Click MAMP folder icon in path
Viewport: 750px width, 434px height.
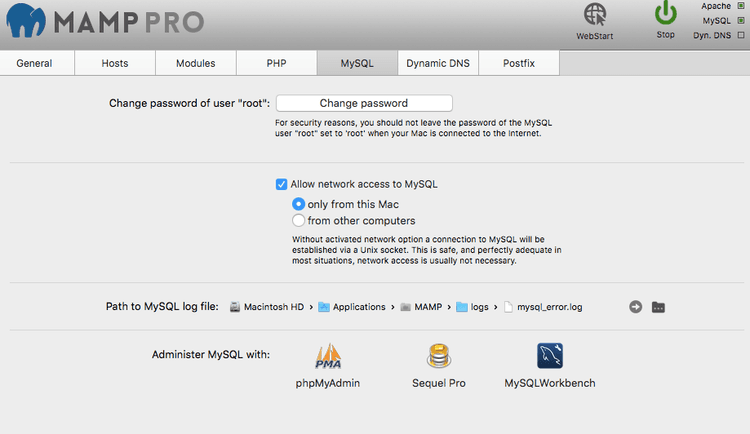406,307
